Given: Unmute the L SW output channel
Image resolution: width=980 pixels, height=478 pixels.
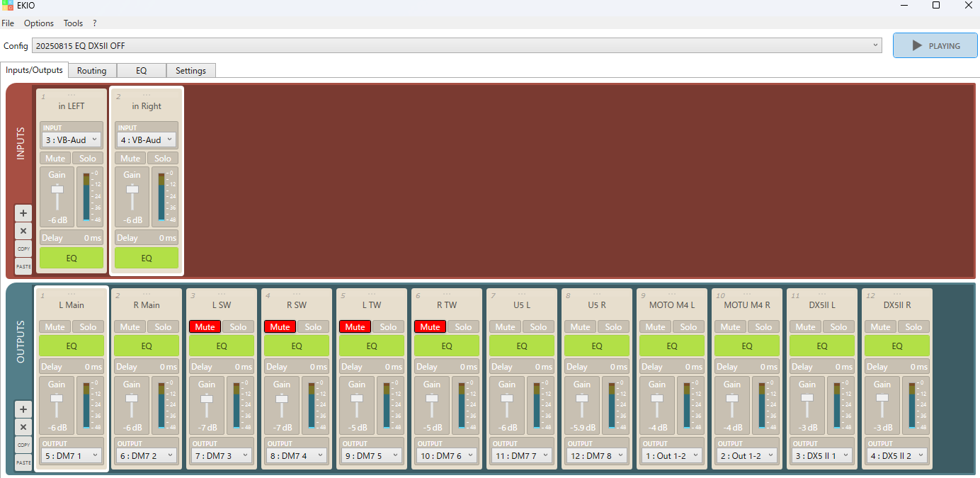Looking at the screenshot, I should [x=205, y=326].
